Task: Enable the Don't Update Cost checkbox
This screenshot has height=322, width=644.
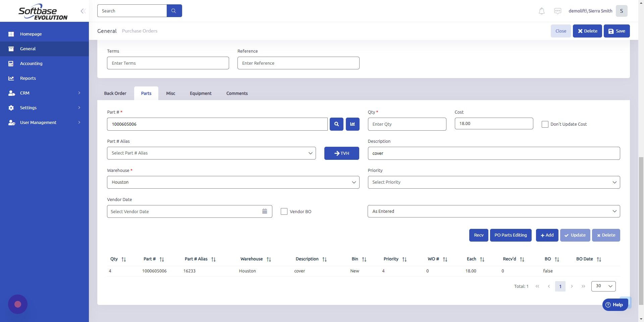Action: (545, 124)
